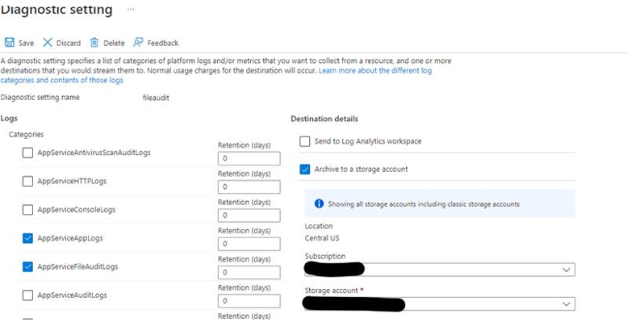The width and height of the screenshot is (644, 331).
Task: Edit retention days for AppServiceAppLogs
Action: (249, 244)
